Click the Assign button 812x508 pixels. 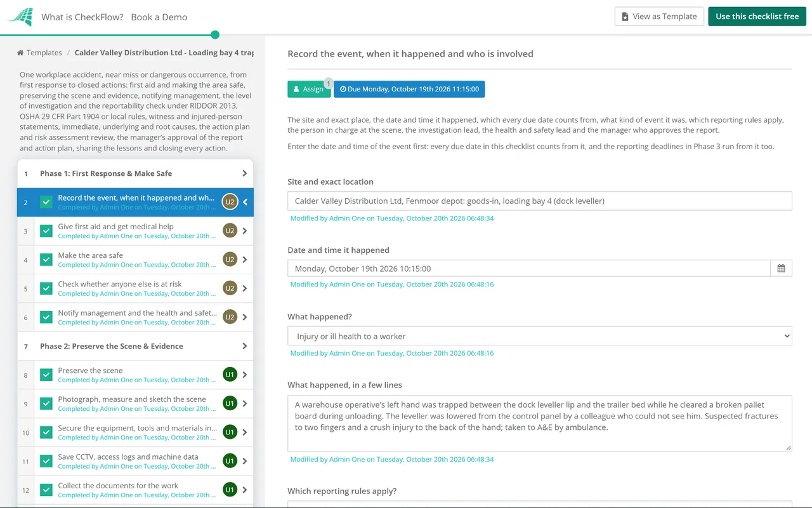coord(309,89)
